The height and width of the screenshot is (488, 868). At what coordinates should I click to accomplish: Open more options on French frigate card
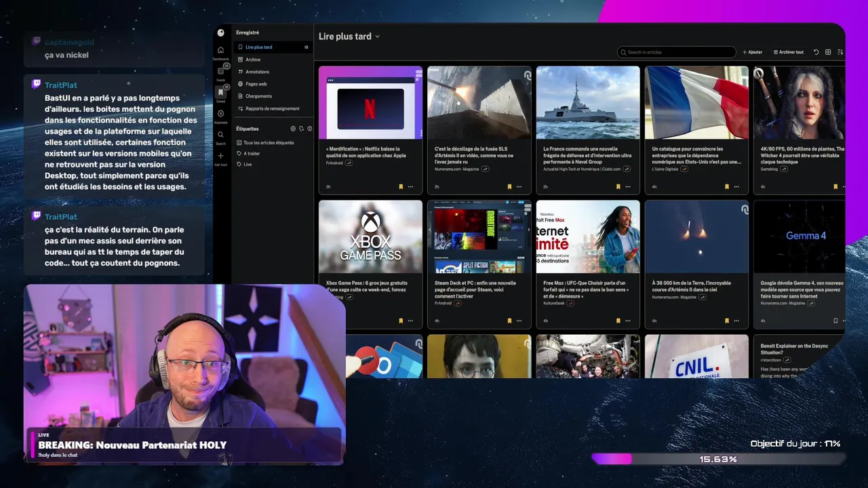[x=627, y=186]
